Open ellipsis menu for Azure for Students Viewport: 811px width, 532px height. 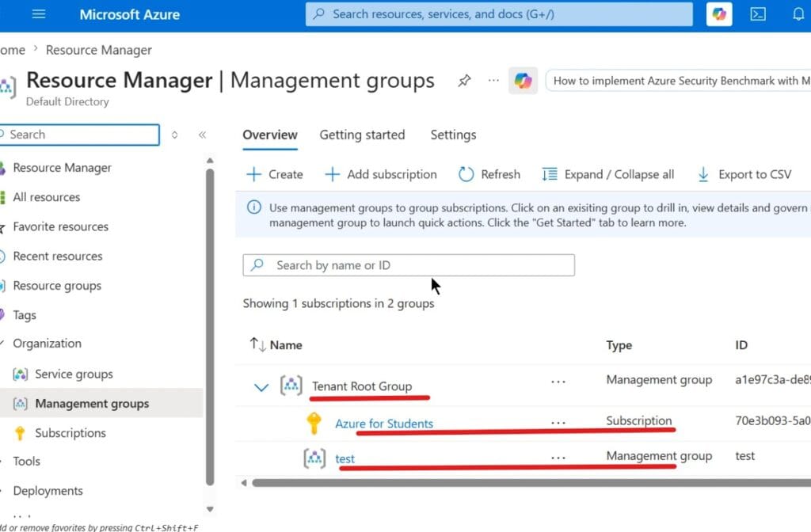coord(558,423)
